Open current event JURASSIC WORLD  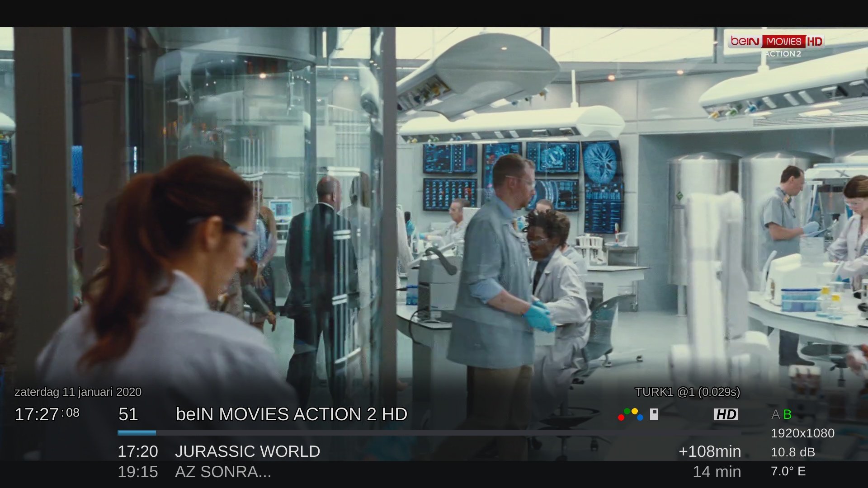click(x=247, y=451)
